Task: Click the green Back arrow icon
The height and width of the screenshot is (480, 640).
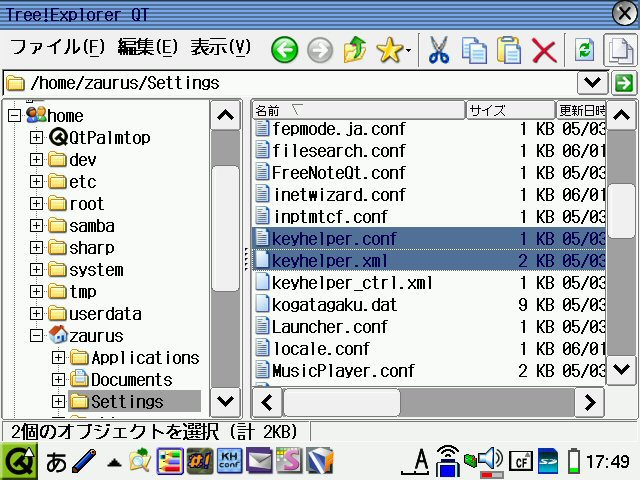Action: click(285, 50)
